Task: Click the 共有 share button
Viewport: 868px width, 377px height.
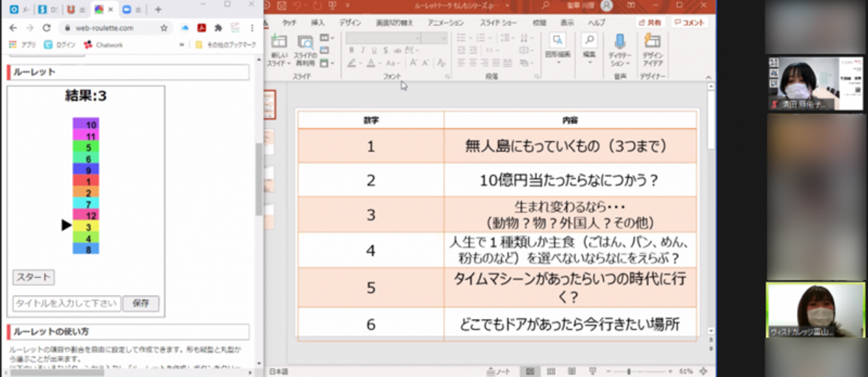Action: point(650,22)
